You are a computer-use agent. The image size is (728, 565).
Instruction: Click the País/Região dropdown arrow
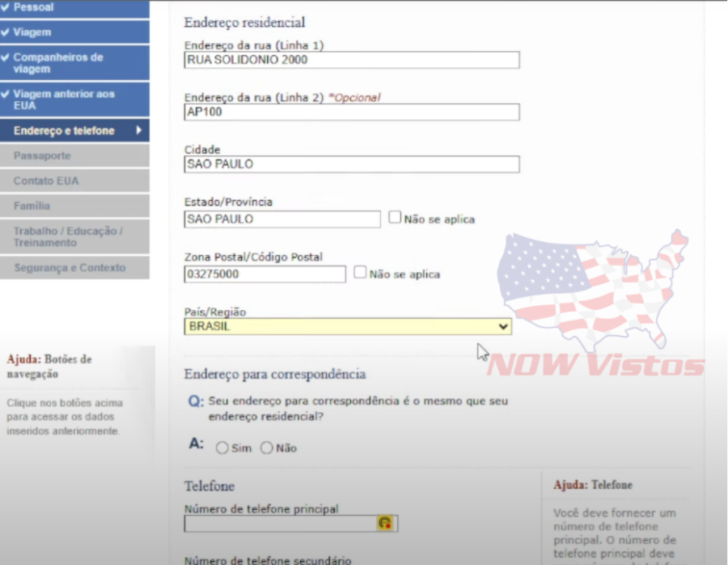[x=504, y=326]
